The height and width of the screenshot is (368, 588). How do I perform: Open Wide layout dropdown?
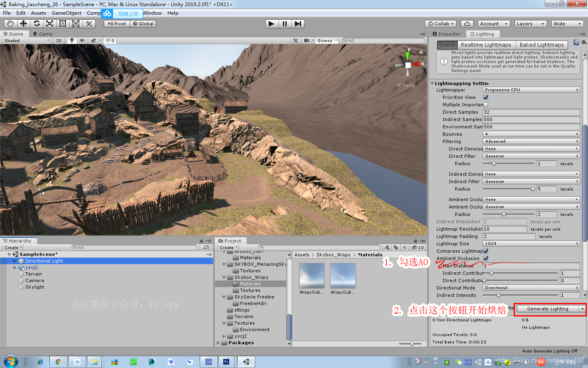pos(568,24)
